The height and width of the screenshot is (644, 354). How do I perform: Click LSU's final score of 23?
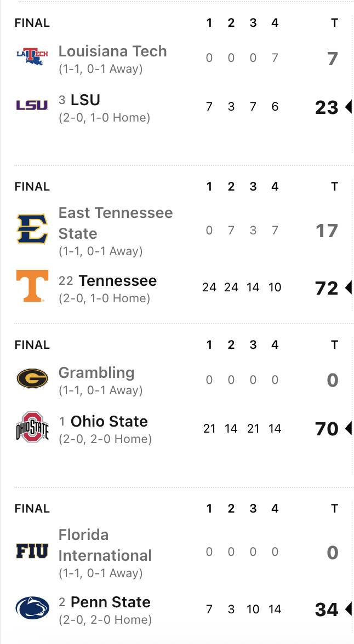327,107
